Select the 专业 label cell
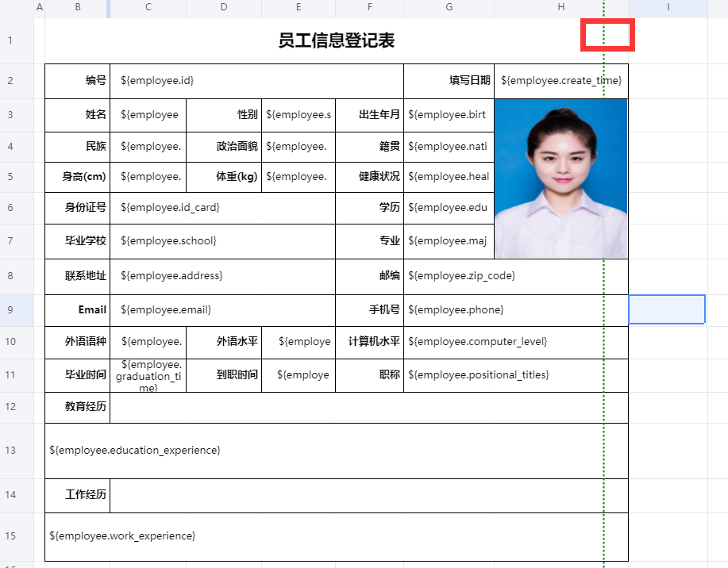 click(x=370, y=241)
